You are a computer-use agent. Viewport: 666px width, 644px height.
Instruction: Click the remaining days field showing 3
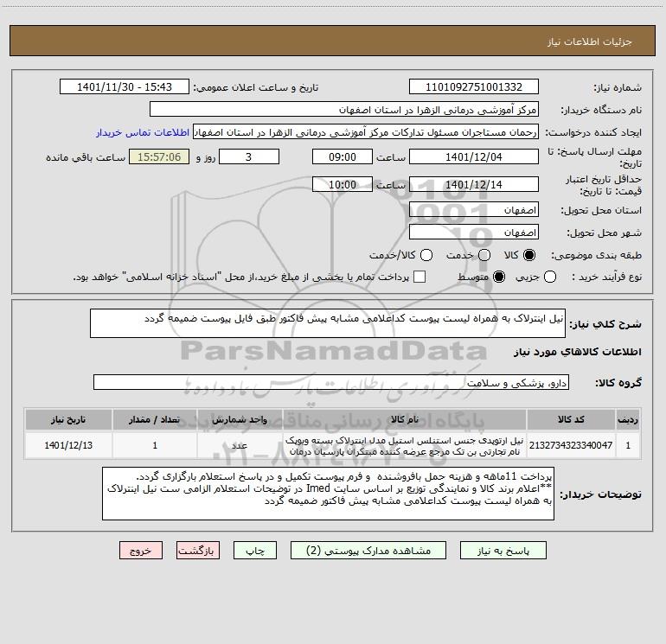(249, 156)
